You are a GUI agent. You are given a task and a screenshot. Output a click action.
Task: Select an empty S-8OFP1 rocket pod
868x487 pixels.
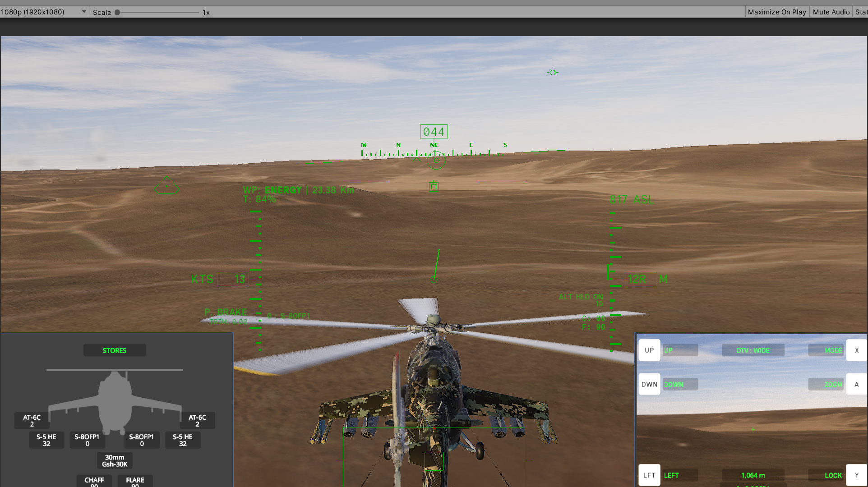pyautogui.click(x=87, y=440)
